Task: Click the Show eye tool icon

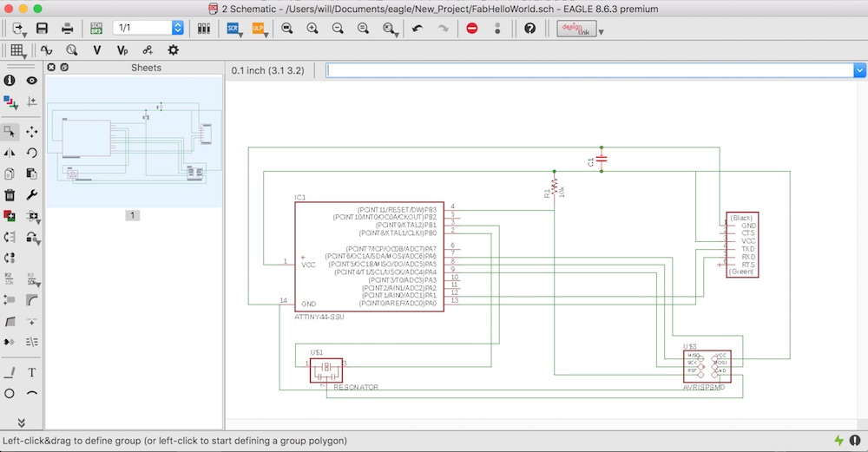Action: (31, 81)
